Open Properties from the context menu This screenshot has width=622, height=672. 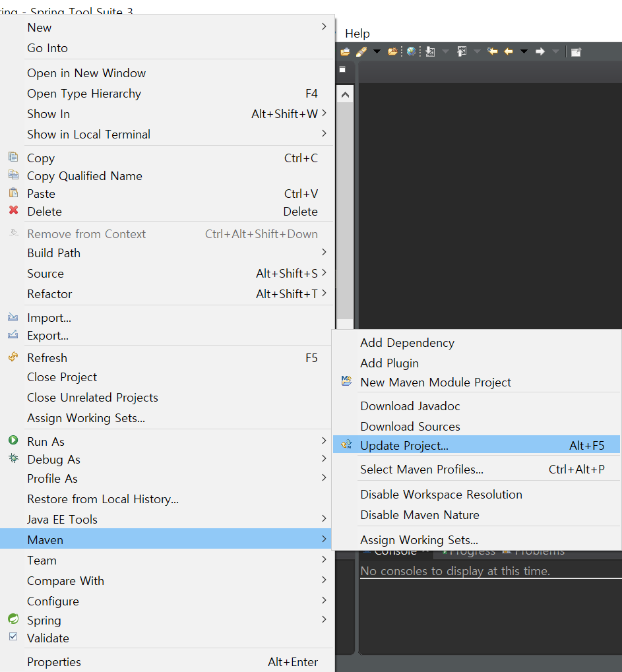tap(167, 661)
